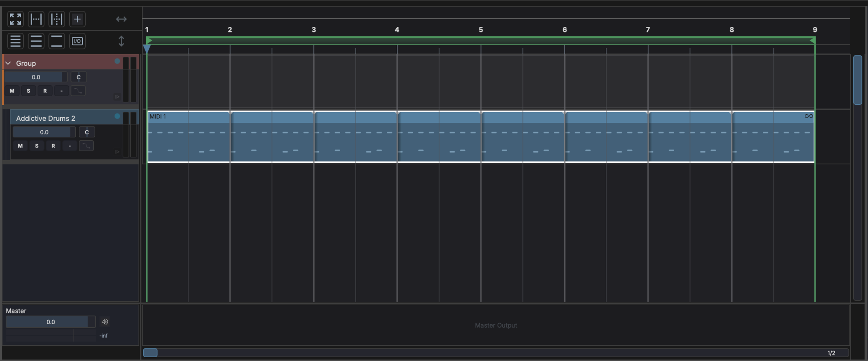The width and height of the screenshot is (868, 361).
Task: Click bar 9 on the timeline ruler
Action: pyautogui.click(x=815, y=29)
